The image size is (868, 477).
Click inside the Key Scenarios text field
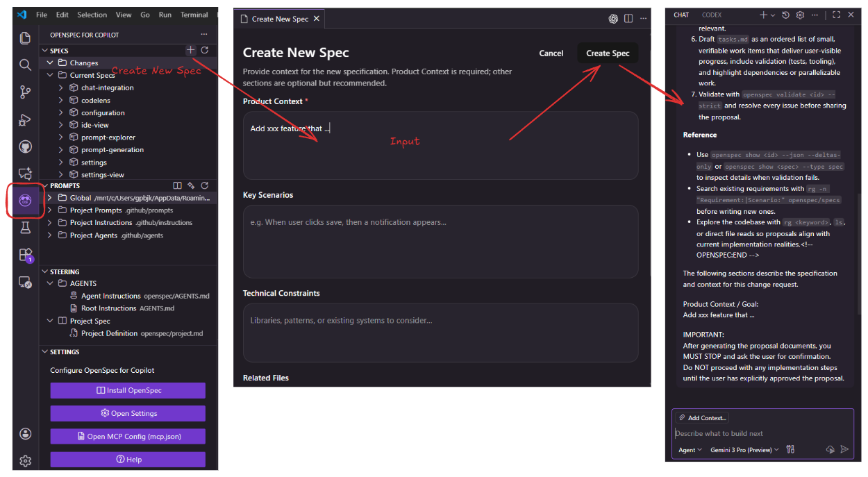click(x=440, y=241)
